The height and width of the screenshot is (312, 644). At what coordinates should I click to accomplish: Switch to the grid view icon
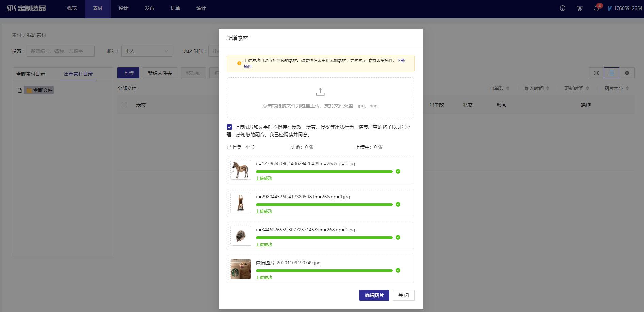tap(627, 73)
